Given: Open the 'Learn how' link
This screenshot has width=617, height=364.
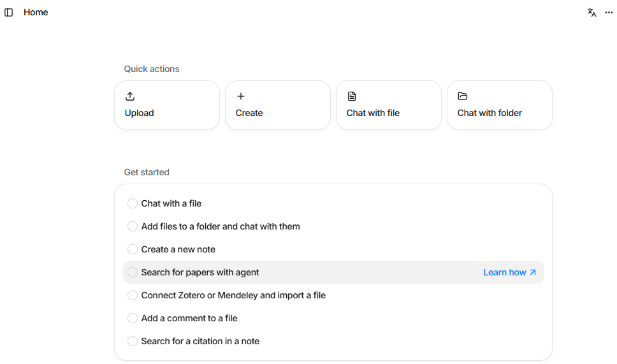Looking at the screenshot, I should 504,272.
